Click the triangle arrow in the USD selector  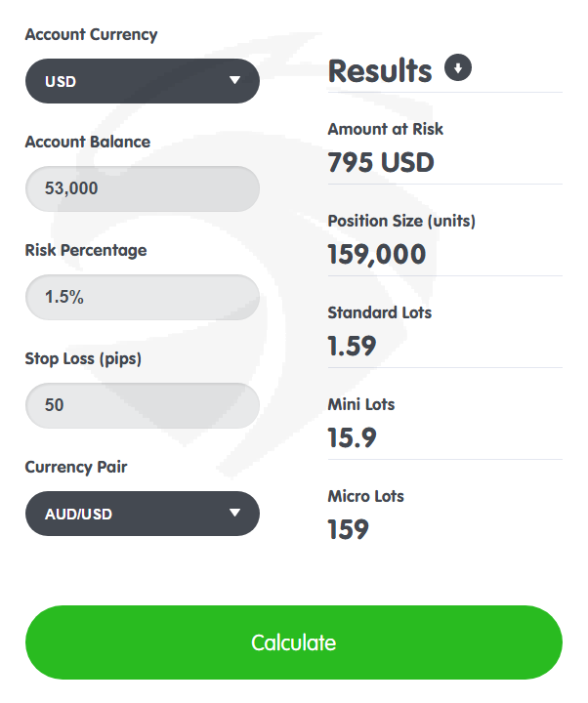[x=234, y=80]
